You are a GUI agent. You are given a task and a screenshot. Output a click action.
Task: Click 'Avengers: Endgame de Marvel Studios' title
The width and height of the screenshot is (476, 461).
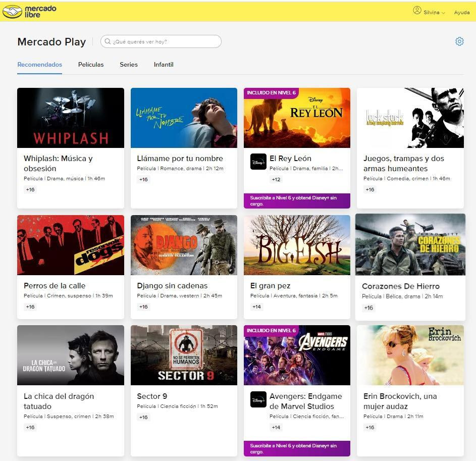306,401
